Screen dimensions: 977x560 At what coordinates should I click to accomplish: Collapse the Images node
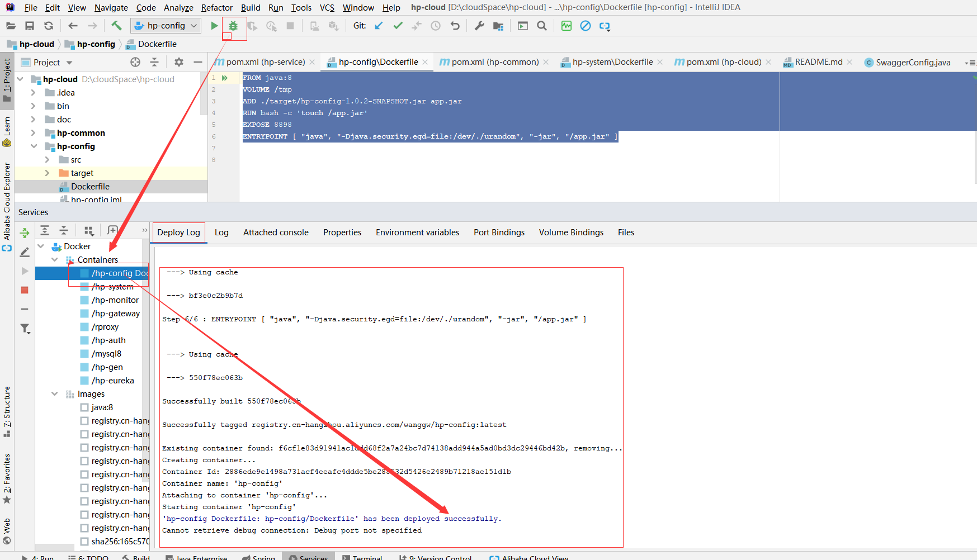click(x=54, y=393)
